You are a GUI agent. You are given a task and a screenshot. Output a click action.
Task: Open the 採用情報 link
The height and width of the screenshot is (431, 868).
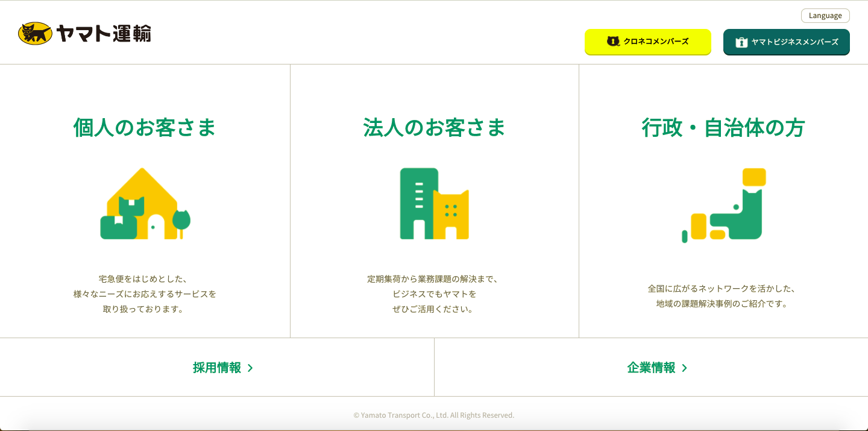tap(217, 367)
